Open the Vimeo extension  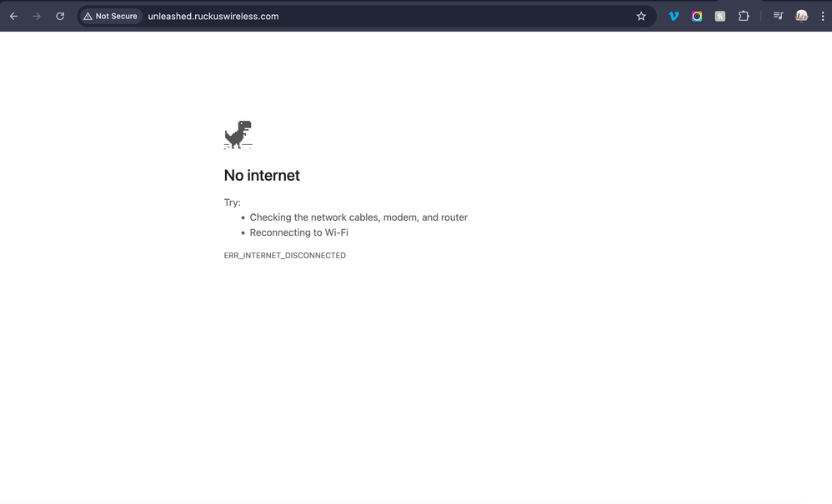(674, 17)
